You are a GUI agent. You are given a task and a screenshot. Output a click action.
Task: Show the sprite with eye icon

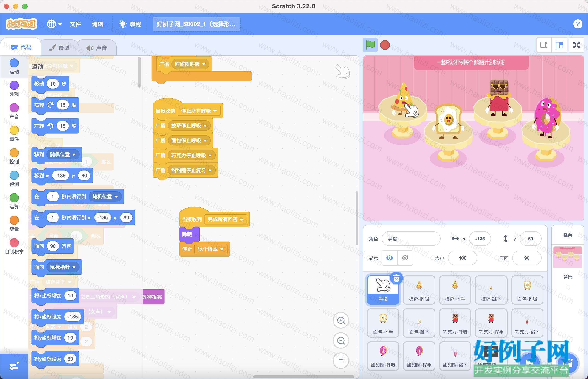pos(389,258)
